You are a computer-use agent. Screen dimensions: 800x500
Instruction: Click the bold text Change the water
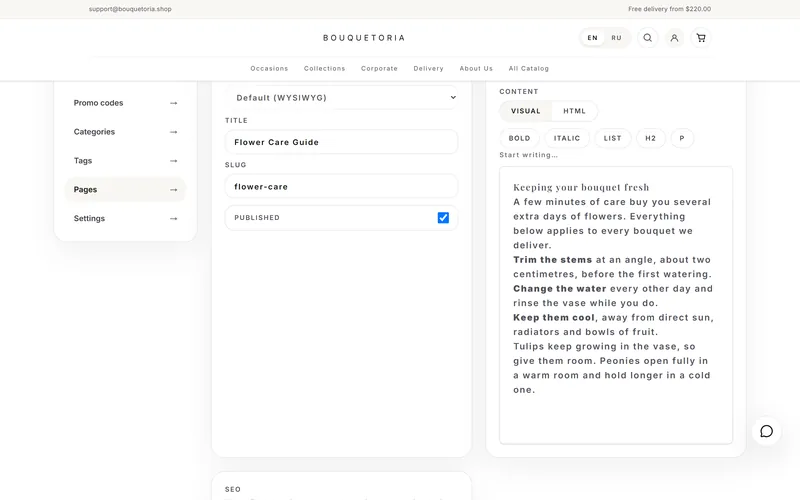coord(560,289)
